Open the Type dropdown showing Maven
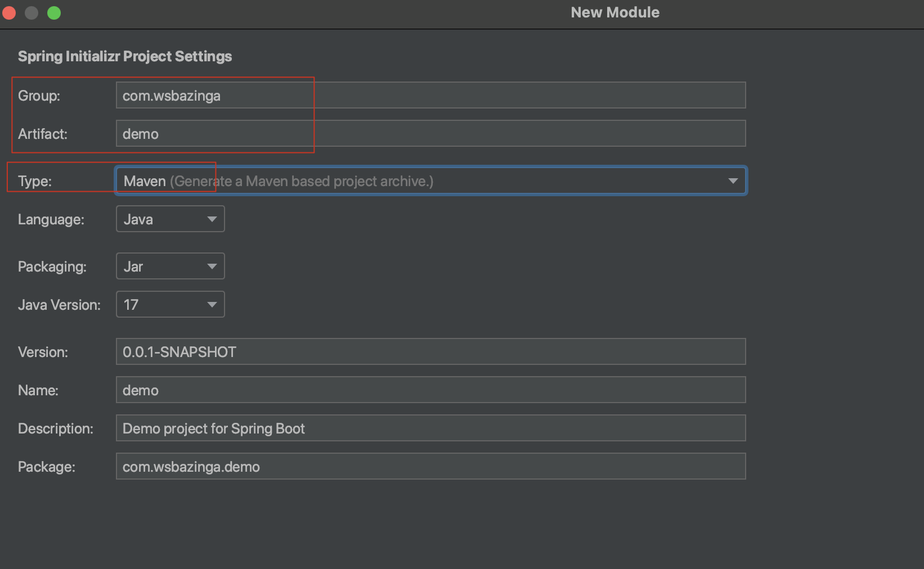 click(x=430, y=180)
